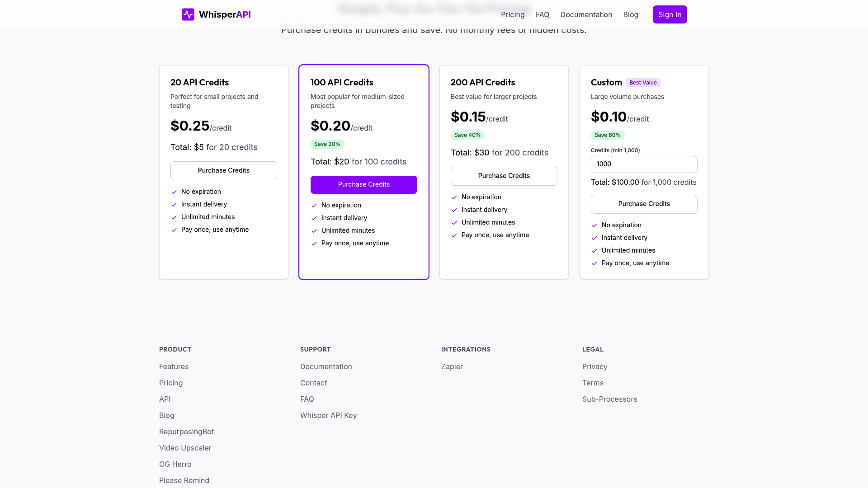Open the Features page from the footer
This screenshot has height=488, width=868.
(174, 366)
